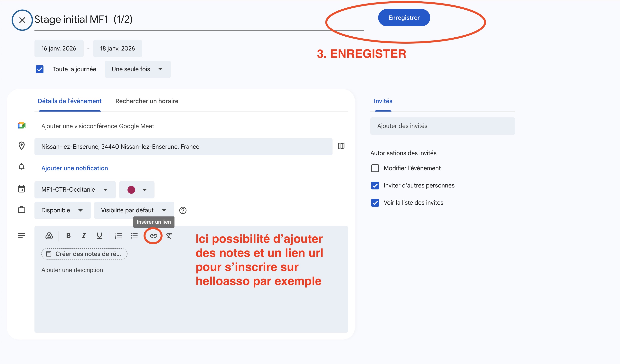Screen dimensions: 620x364
Task: Select the Détails de l'événement tab
Action: [x=70, y=101]
